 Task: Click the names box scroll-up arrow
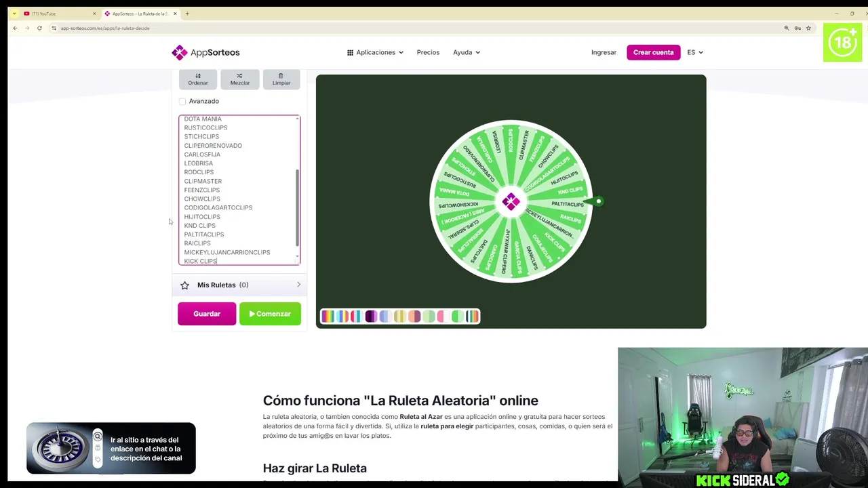298,119
